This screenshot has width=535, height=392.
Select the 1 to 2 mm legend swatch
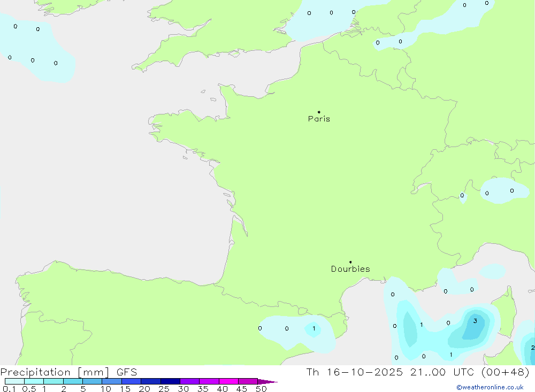(x=53, y=381)
